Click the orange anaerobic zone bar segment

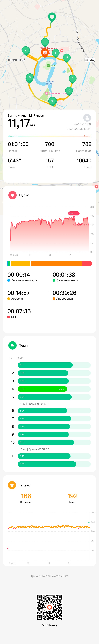click(x=56, y=264)
